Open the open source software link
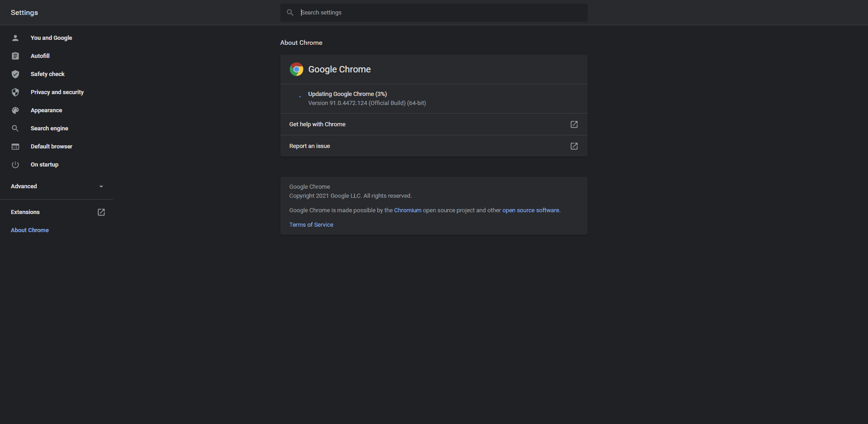 (x=531, y=210)
